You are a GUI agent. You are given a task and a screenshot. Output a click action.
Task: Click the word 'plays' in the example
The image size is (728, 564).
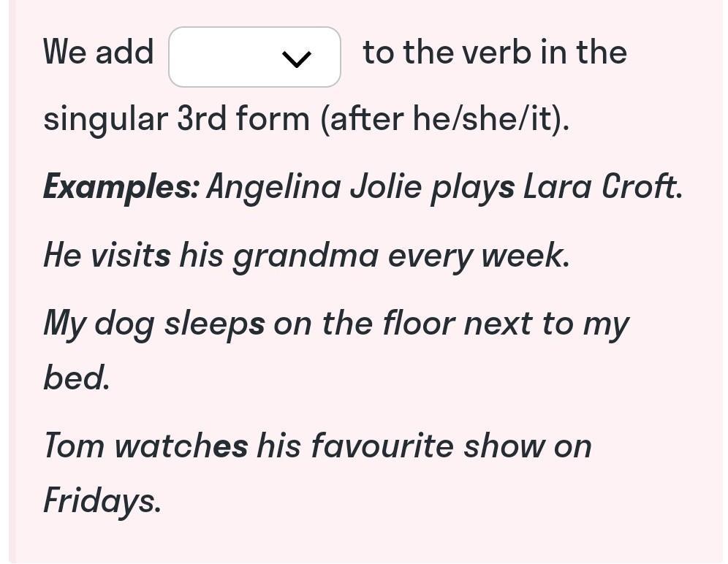click(473, 188)
